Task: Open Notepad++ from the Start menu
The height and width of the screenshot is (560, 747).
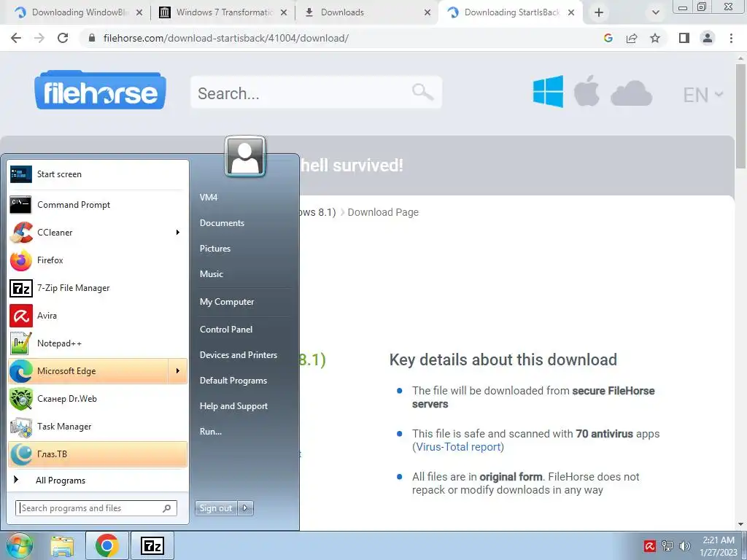Action: coord(98,343)
